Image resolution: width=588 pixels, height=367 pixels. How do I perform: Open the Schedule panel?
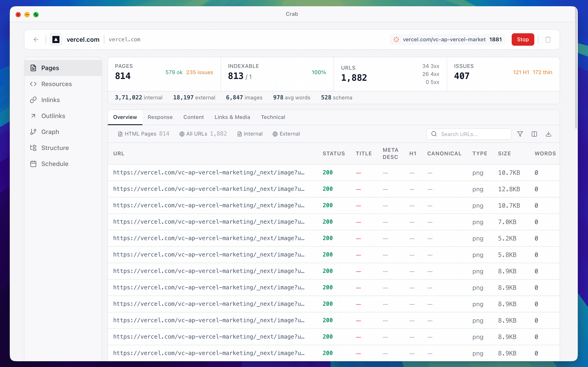pos(55,164)
